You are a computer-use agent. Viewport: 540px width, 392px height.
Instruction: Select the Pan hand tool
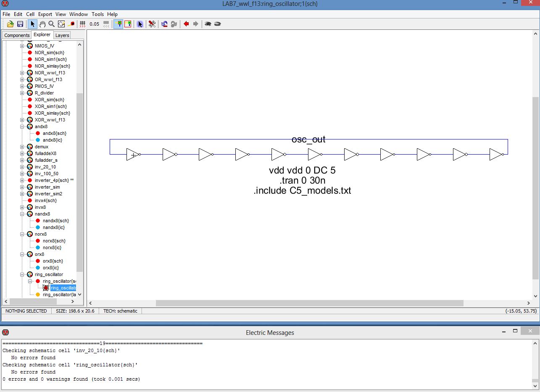42,24
